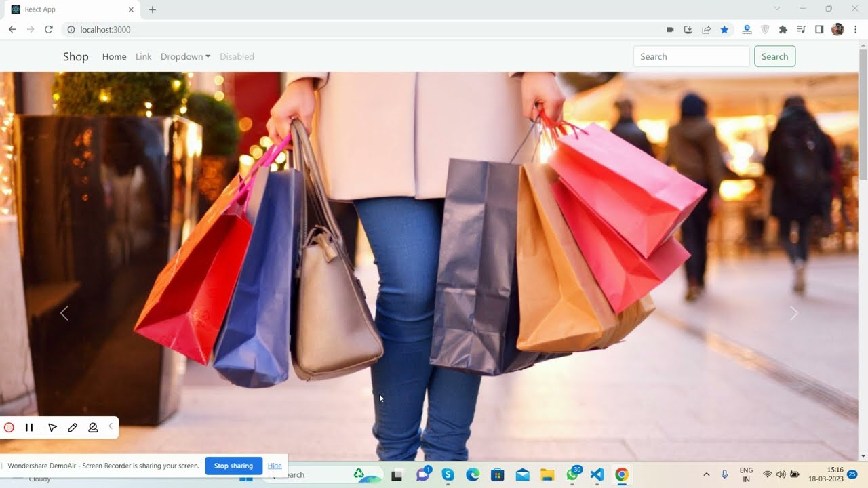This screenshot has height=488, width=868.
Task: Click the Stop sharing button
Action: (233, 466)
